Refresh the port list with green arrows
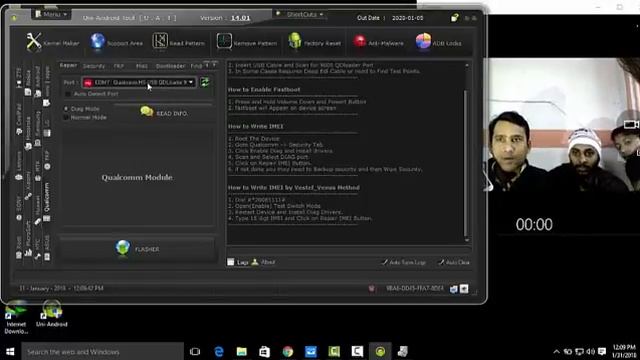This screenshot has height=360, width=640. pos(205,82)
